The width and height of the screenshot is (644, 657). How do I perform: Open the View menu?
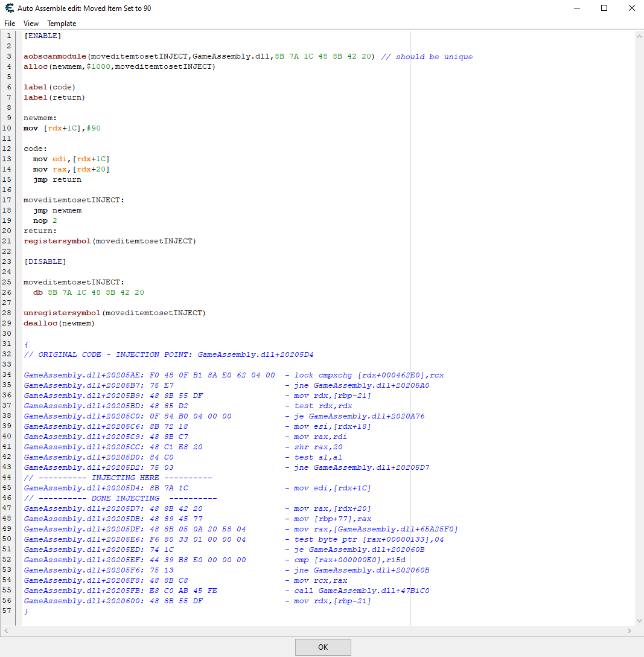[x=31, y=24]
